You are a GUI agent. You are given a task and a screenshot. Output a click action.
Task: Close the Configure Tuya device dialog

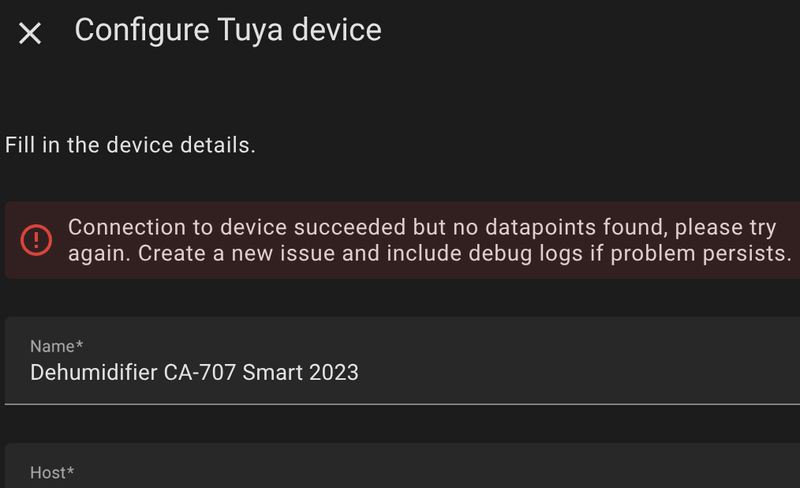[30, 33]
